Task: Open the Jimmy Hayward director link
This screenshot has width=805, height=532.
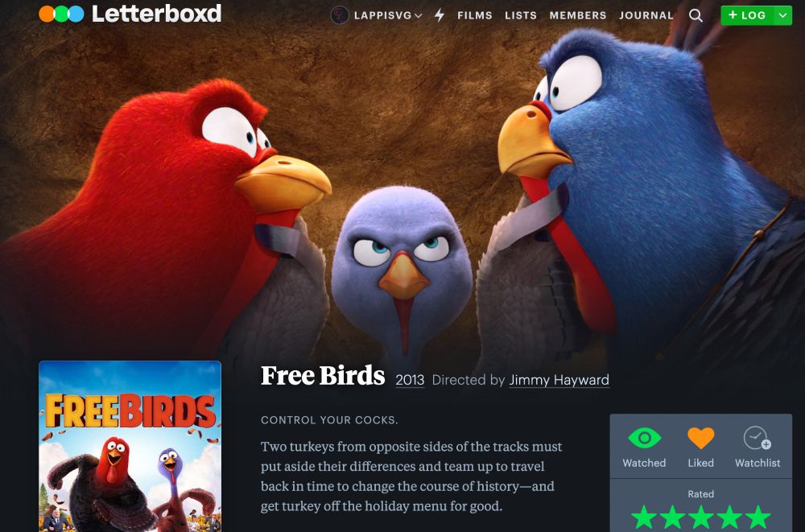Action: [x=559, y=380]
